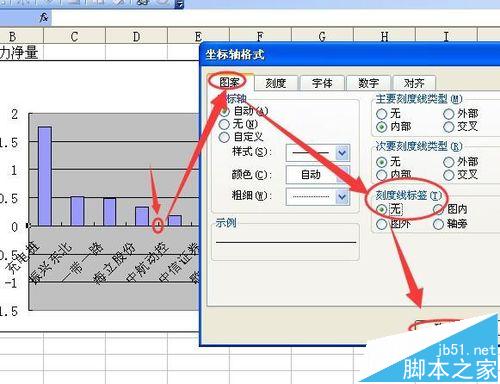
Task: Choose 内部 under 次要刻度线类型
Action: pos(382,175)
